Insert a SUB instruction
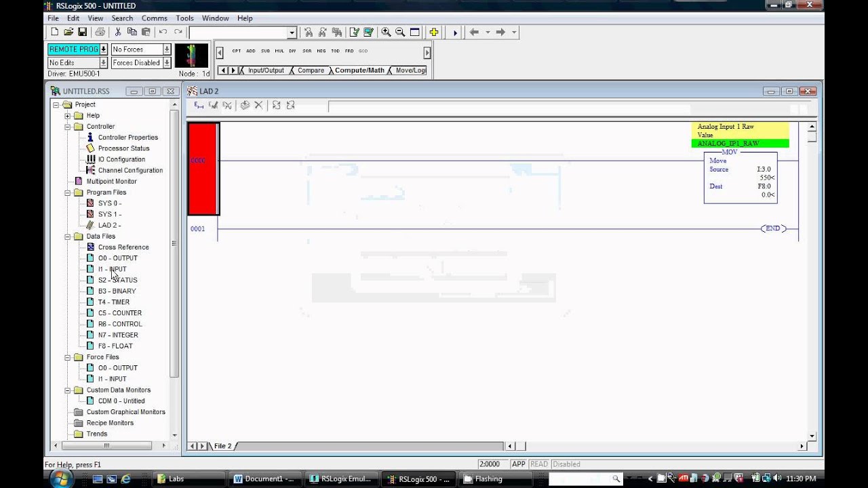This screenshot has width=868, height=488. 265,51
